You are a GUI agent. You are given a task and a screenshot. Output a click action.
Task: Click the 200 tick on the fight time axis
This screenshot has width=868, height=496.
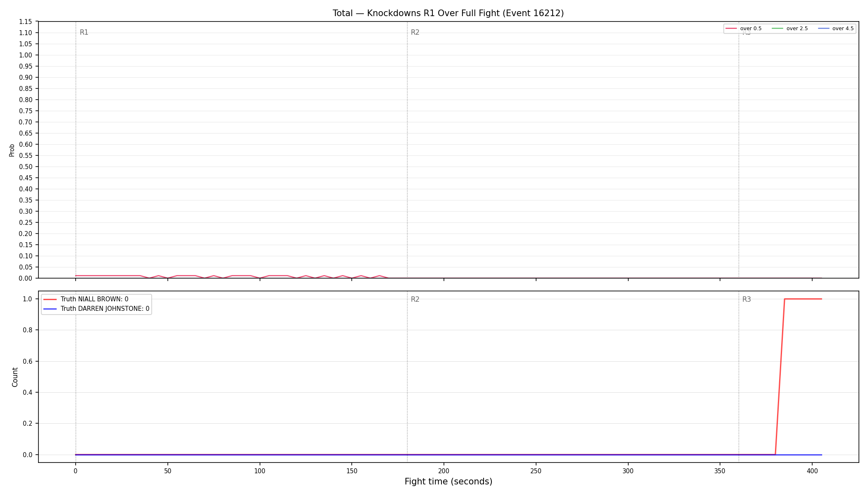[444, 471]
